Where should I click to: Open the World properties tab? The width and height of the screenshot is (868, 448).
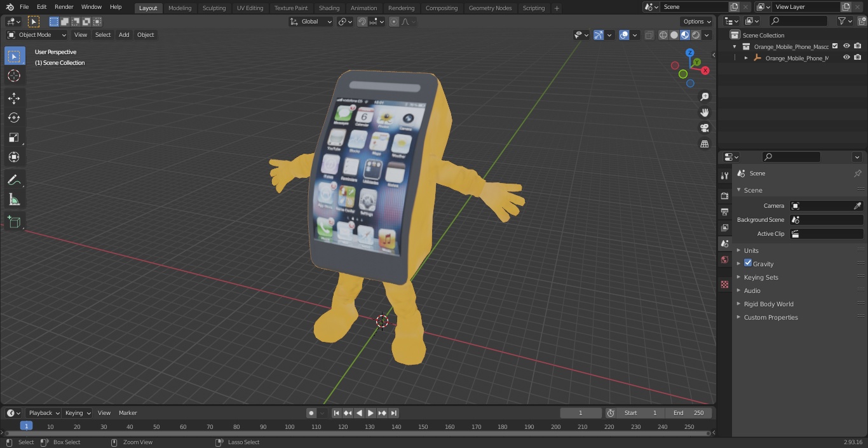tap(724, 260)
